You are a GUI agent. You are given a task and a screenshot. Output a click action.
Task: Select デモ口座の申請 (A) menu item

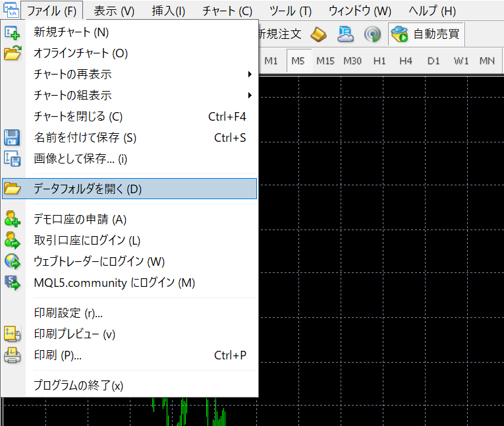click(129, 219)
